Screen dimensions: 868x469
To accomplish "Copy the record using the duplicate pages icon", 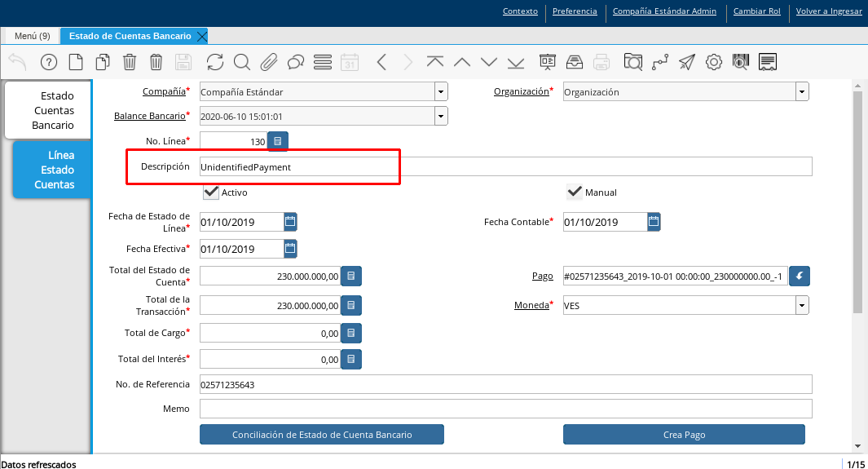I will 103,62.
